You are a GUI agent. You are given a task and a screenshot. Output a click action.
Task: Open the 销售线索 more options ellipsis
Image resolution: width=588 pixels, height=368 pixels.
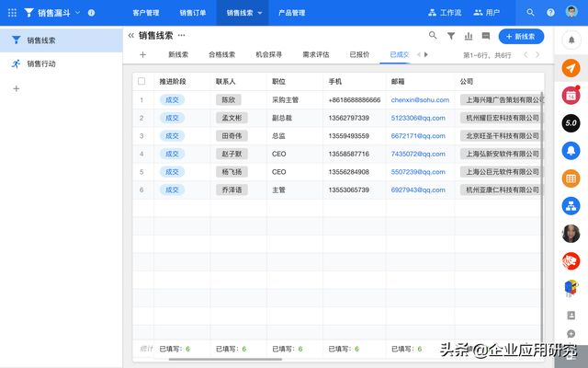(182, 35)
